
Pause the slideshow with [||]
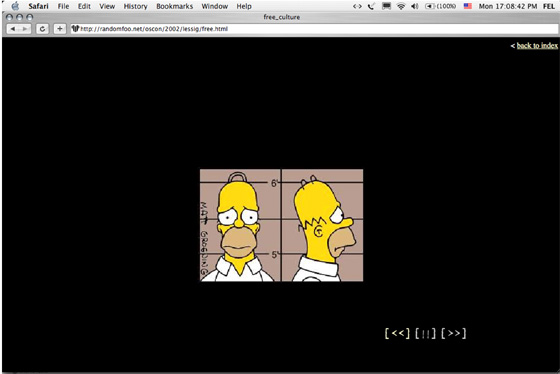[x=425, y=333]
